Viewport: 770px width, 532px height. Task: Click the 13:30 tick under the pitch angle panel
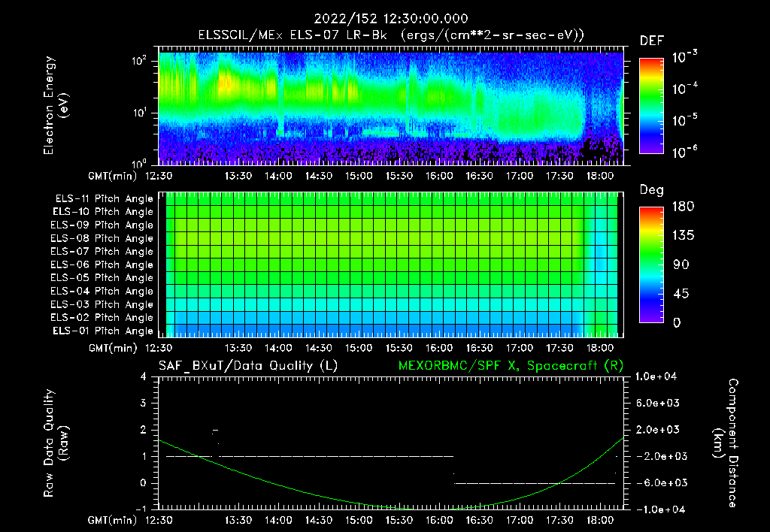click(238, 349)
